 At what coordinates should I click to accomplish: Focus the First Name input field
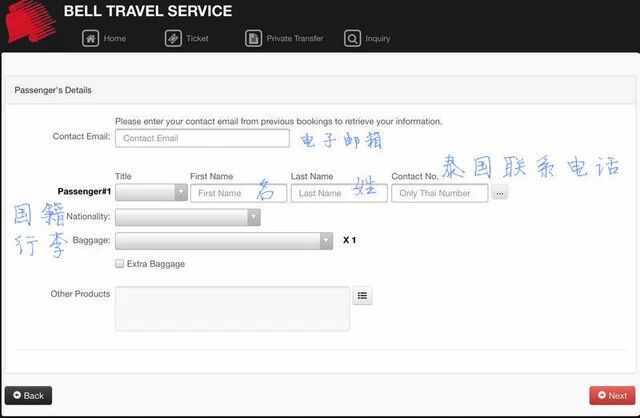tap(238, 193)
